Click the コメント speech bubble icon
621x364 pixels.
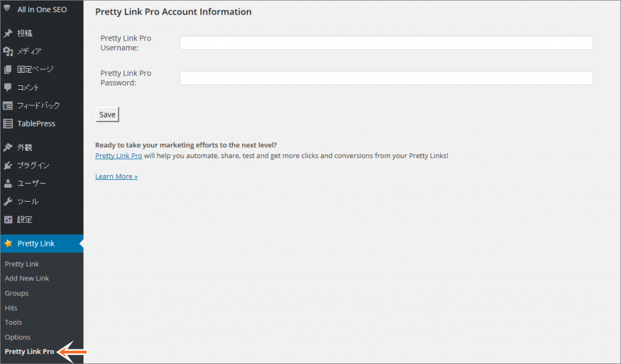[10, 87]
